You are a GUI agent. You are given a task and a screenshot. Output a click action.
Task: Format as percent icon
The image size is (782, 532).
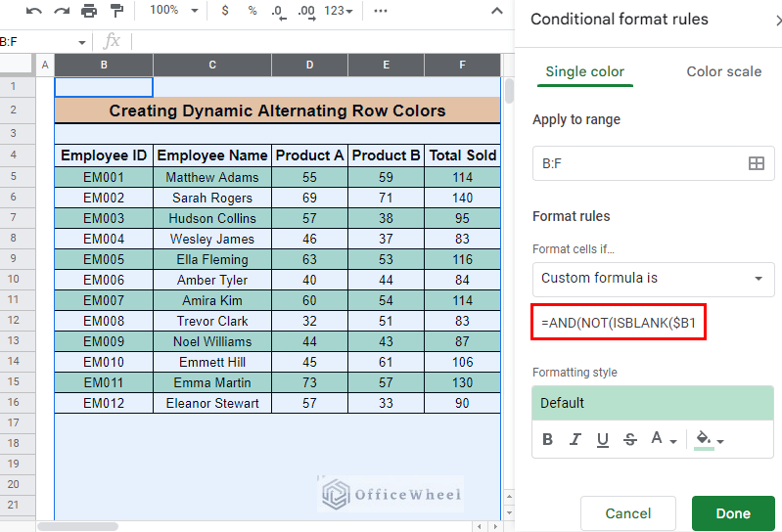253,11
